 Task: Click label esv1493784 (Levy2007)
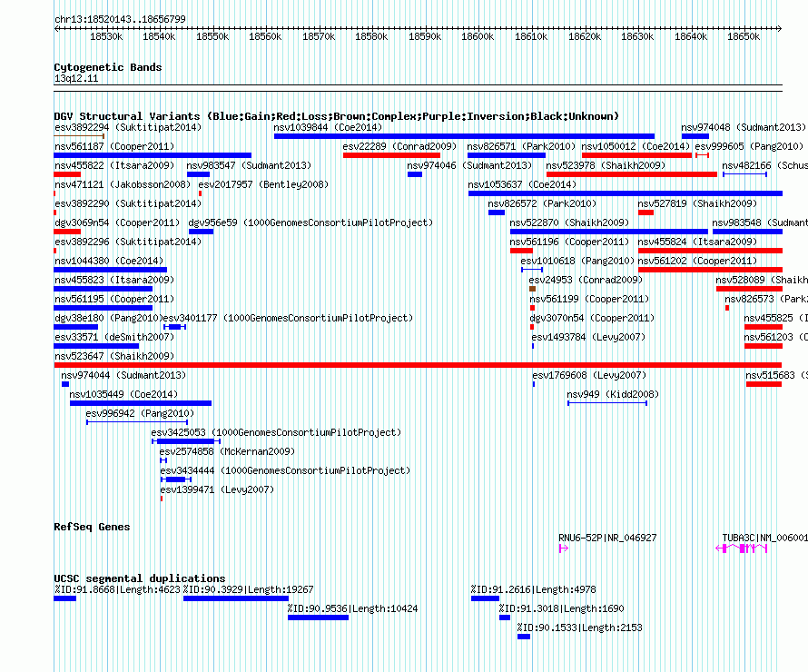pyautogui.click(x=588, y=337)
